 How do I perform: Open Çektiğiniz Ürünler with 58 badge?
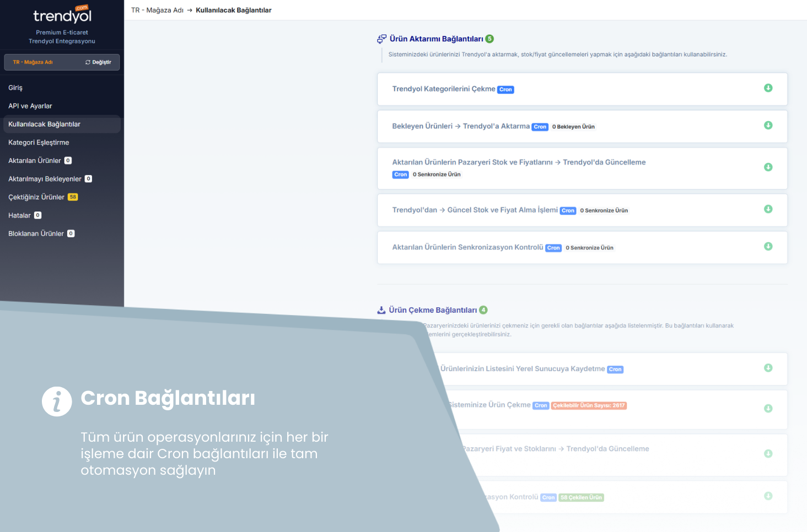[x=36, y=197]
